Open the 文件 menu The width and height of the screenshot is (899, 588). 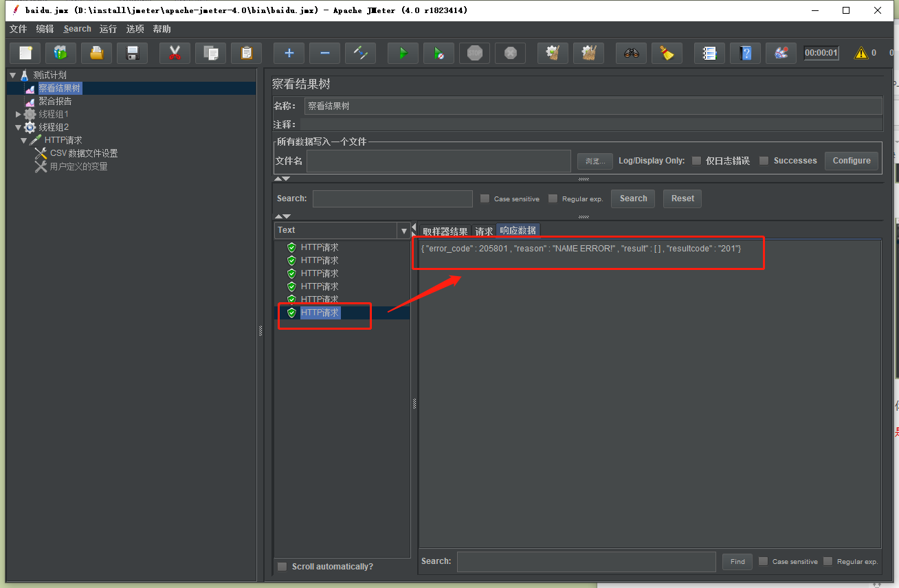tap(18, 29)
